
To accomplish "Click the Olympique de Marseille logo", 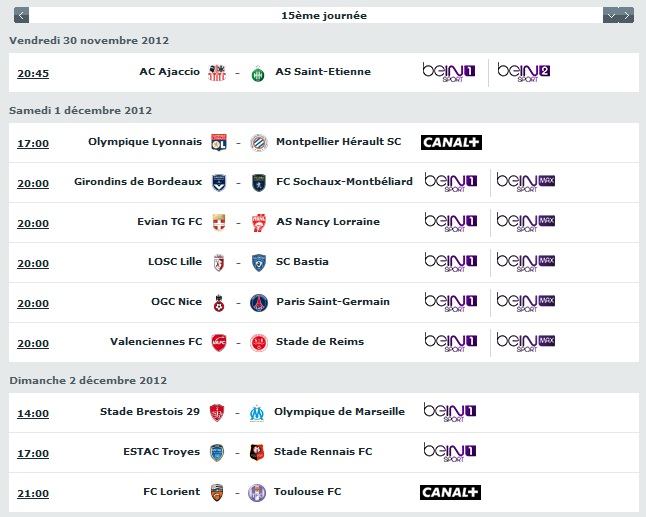I will click(257, 414).
